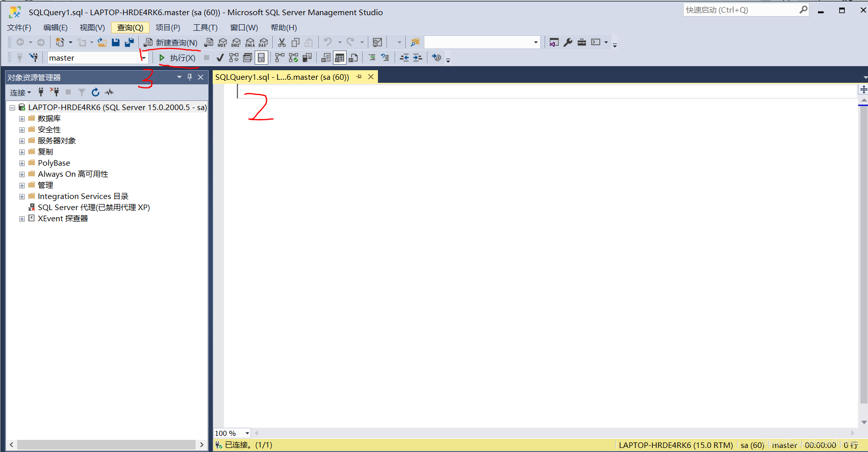The height and width of the screenshot is (452, 868).
Task: Click Object Explorer refresh icon
Action: coord(95,92)
